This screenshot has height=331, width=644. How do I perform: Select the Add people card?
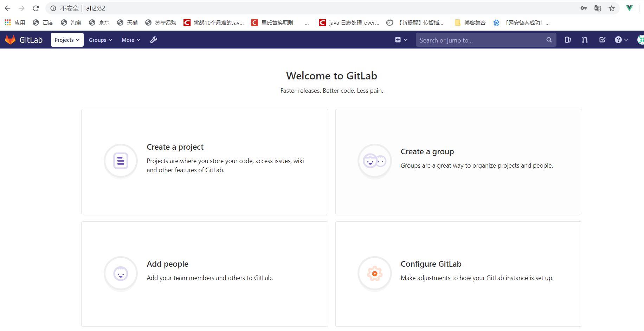tap(205, 274)
